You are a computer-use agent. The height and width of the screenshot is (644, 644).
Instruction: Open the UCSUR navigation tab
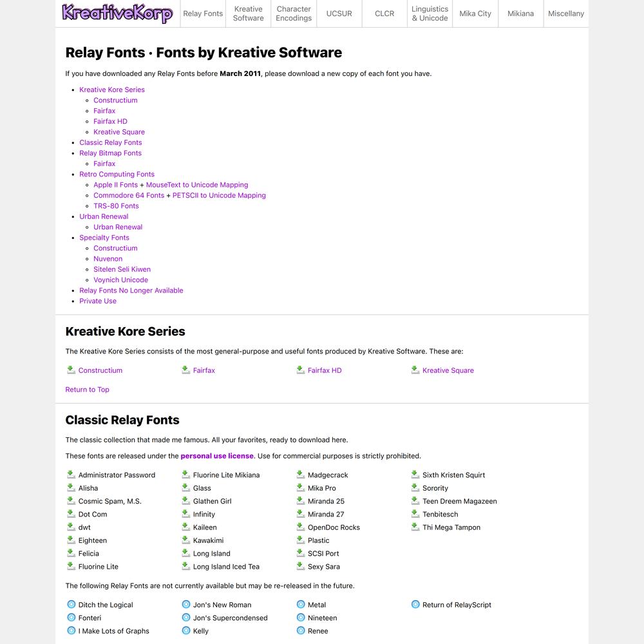click(339, 14)
